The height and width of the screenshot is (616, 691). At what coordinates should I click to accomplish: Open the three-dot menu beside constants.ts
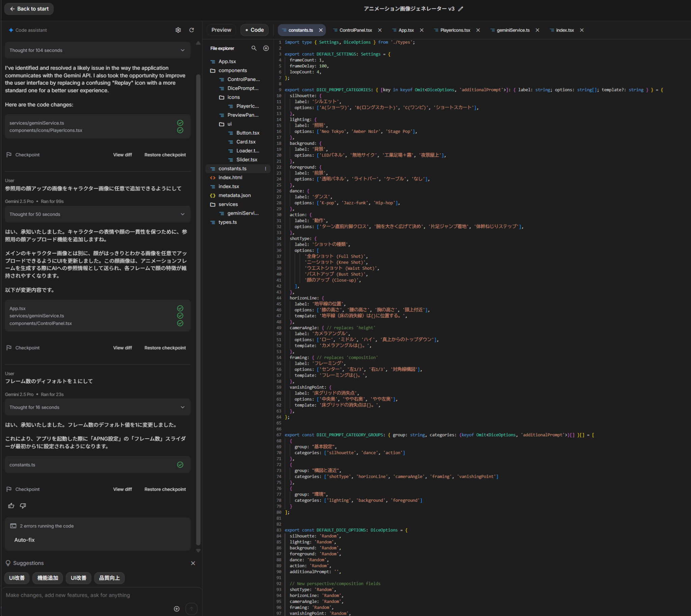tap(266, 169)
